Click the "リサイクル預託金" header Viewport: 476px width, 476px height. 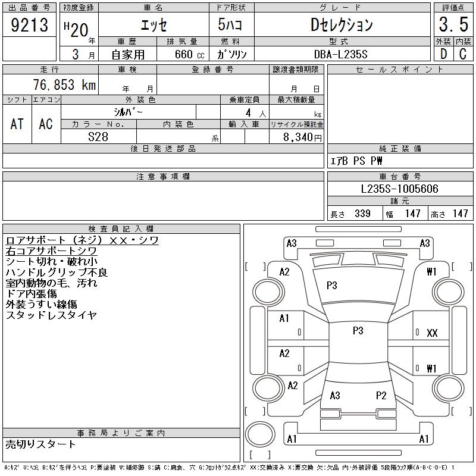coord(296,124)
